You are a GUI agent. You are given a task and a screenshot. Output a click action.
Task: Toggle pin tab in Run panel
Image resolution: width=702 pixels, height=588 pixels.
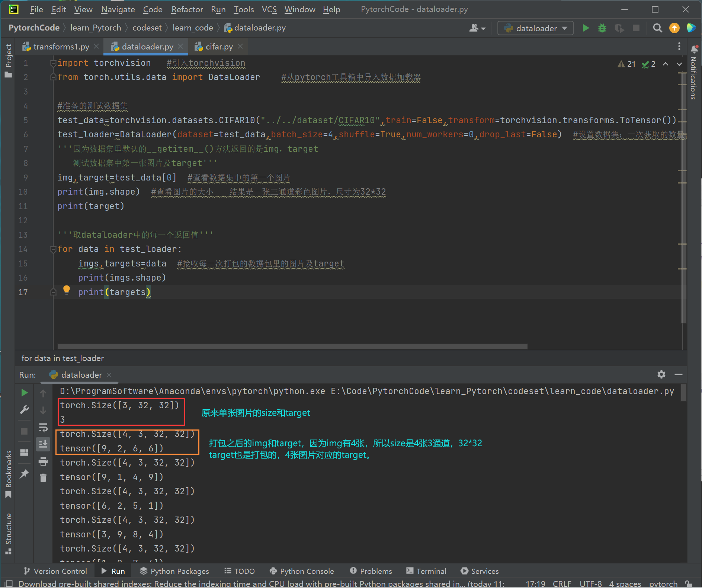pos(24,474)
